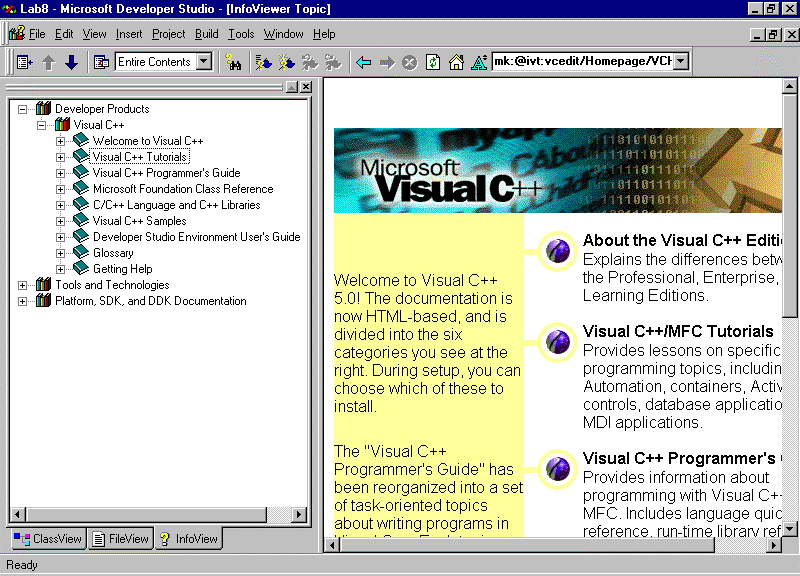
Task: Click the sphere icon beside Visual C++ Programmer's heading
Action: pos(558,469)
